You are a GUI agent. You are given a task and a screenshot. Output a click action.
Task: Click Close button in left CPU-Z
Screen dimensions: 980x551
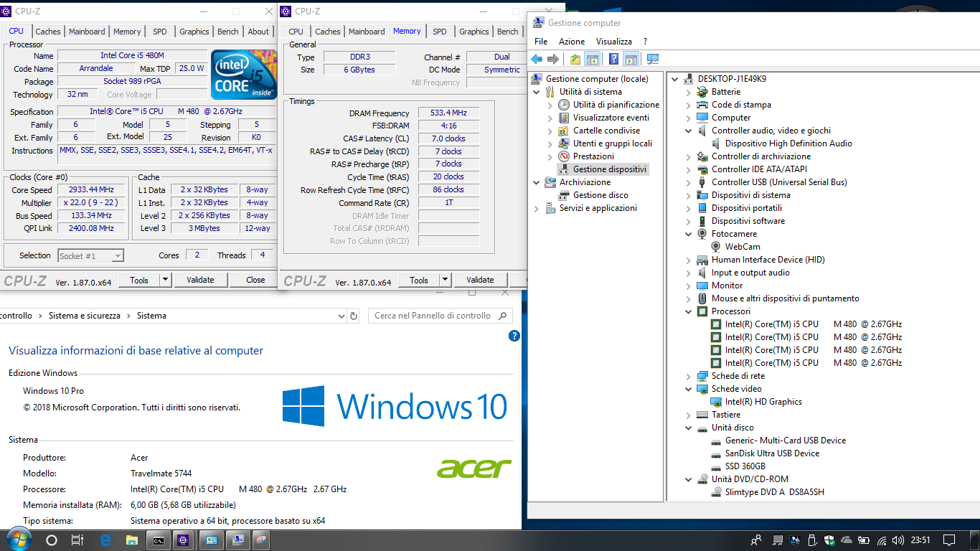[255, 280]
